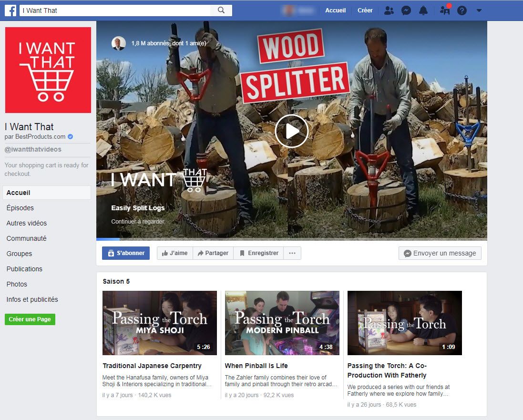Click the 'il y a 20 jours · 92,2 K vues' text
Image resolution: width=523 pixels, height=420 pixels.
[x=259, y=395]
